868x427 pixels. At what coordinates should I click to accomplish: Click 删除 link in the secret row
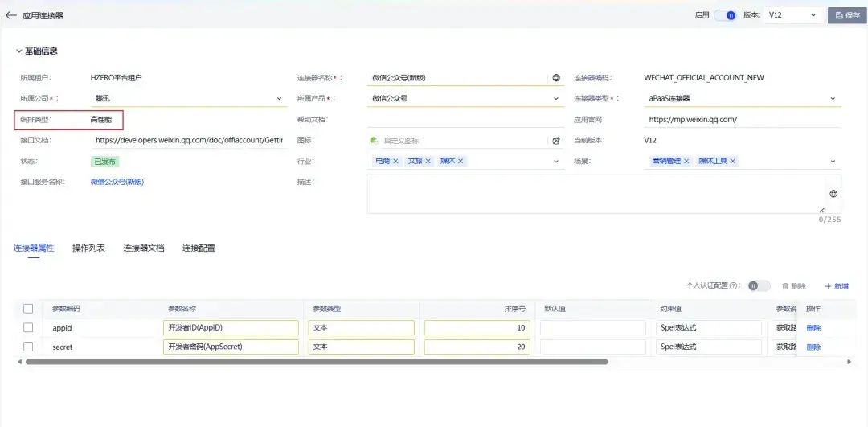pos(813,347)
